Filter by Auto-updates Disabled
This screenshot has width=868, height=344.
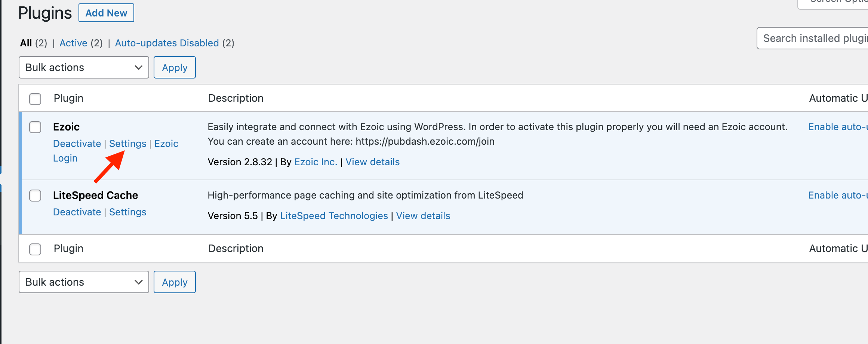pyautogui.click(x=167, y=43)
